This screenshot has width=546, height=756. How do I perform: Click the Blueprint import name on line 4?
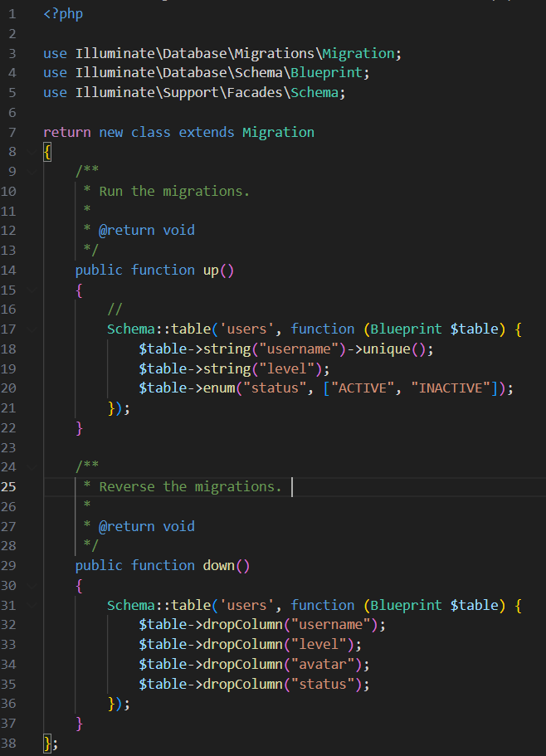(326, 73)
